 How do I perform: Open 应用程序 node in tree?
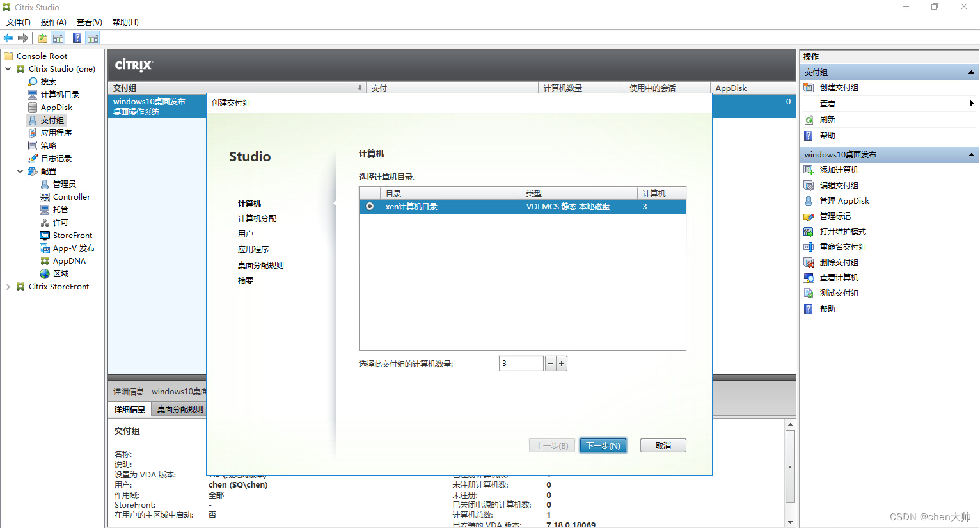56,133
